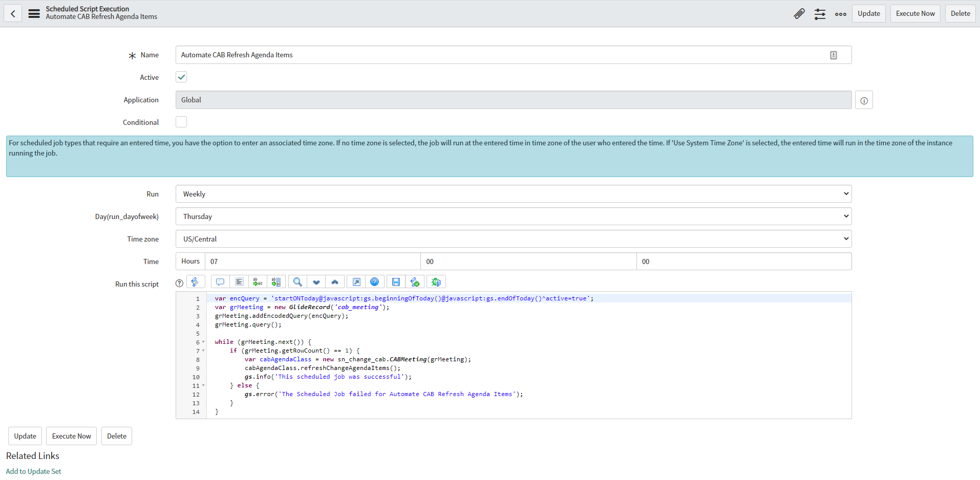This screenshot has height=480, width=980.
Task: Enable the Conditional checkbox
Action: click(x=181, y=122)
